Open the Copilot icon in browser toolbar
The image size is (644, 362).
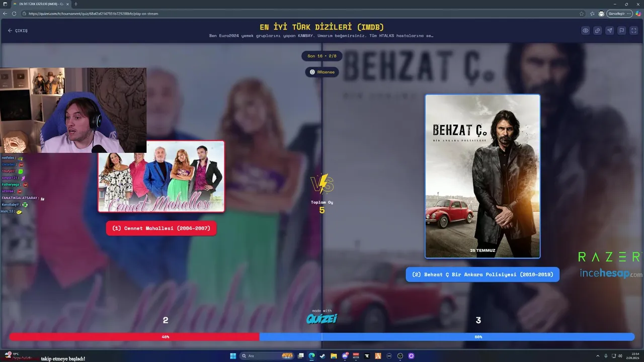tap(638, 14)
